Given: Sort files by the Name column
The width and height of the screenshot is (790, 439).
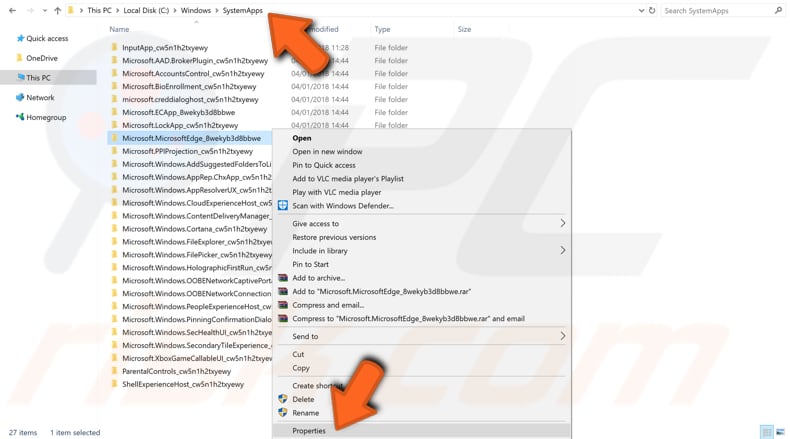Looking at the screenshot, I should pos(119,29).
